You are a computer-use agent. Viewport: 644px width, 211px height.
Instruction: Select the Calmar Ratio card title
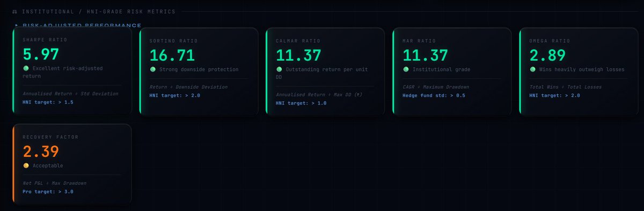click(x=298, y=41)
